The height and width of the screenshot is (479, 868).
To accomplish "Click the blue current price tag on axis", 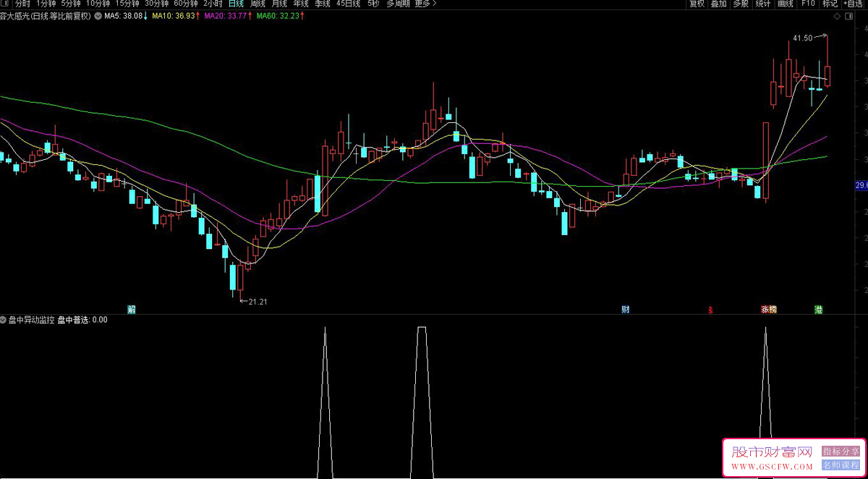I will click(861, 186).
